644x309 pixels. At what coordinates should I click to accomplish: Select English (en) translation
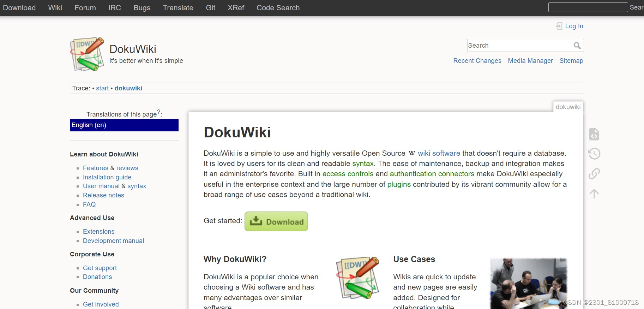tap(124, 125)
